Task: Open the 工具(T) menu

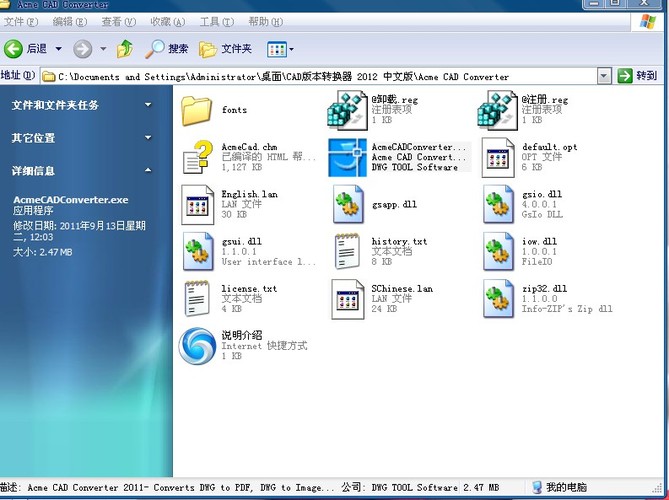Action: [217, 22]
